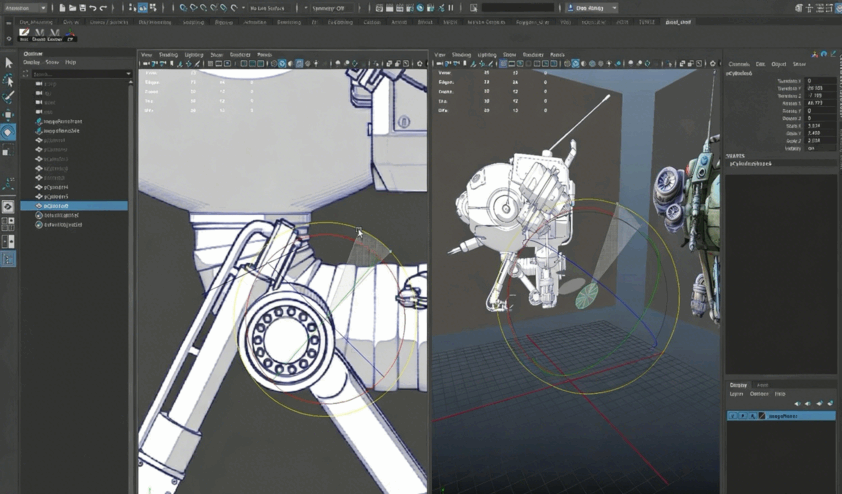
Task: Select the arrow Select tool
Action: tap(8, 63)
